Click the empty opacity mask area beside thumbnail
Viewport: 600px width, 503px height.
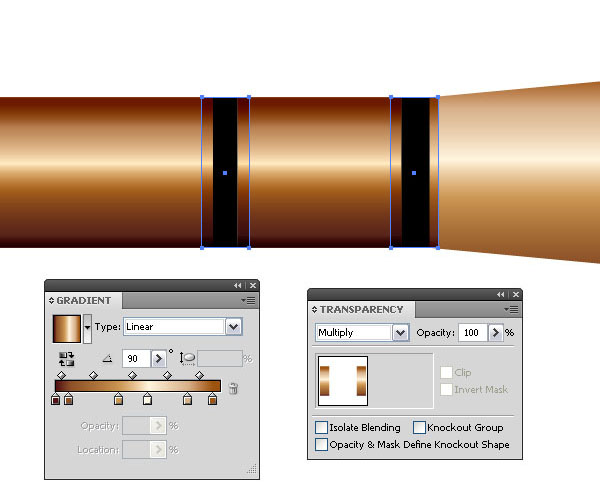click(401, 381)
